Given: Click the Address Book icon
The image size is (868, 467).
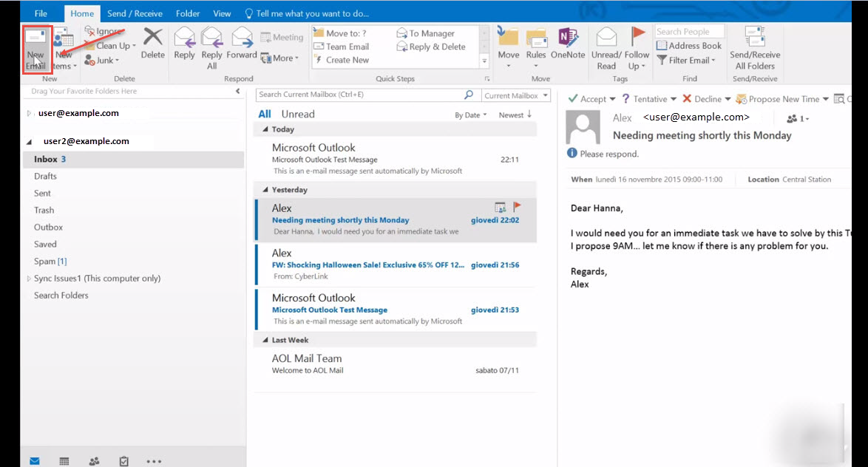Looking at the screenshot, I should pos(689,45).
